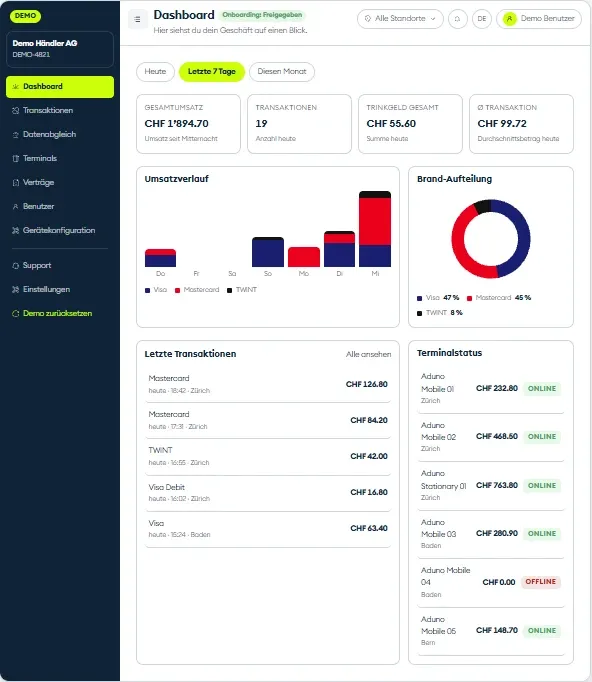Click the Datenabgleich sidebar icon

16,135
